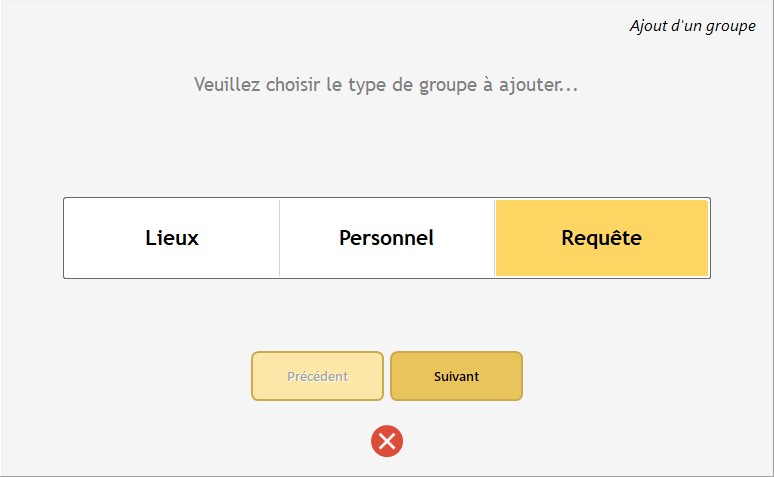This screenshot has height=477, width=774.
Task: Click the 'Ajout d'un groupe' title text
Action: 692,26
